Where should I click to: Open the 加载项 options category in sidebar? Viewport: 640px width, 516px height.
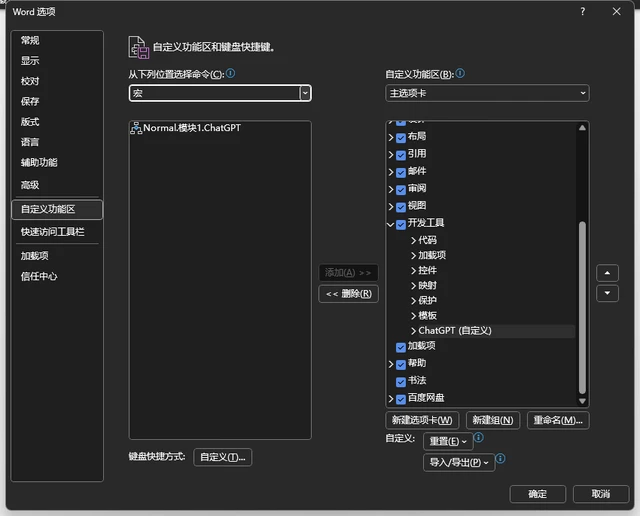tap(57, 256)
